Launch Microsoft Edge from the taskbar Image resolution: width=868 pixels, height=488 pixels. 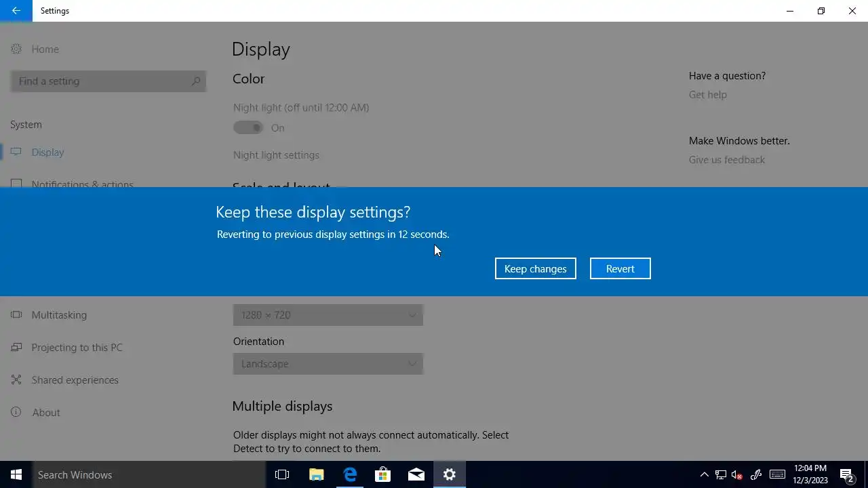[x=349, y=474]
